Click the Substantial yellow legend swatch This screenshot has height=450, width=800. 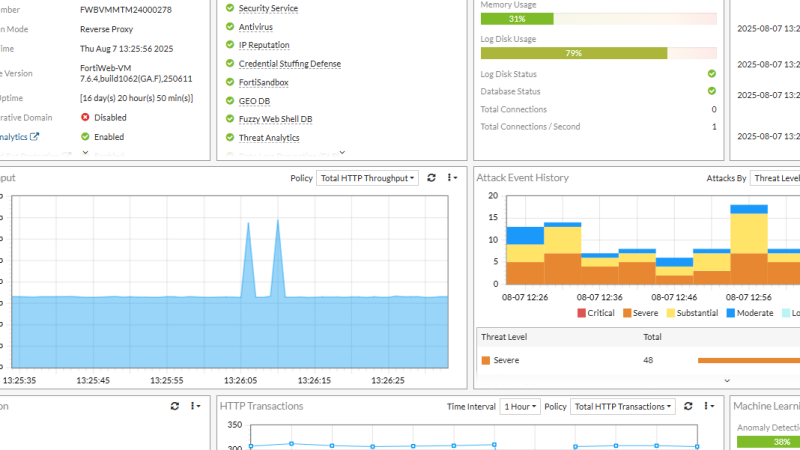pyautogui.click(x=670, y=313)
